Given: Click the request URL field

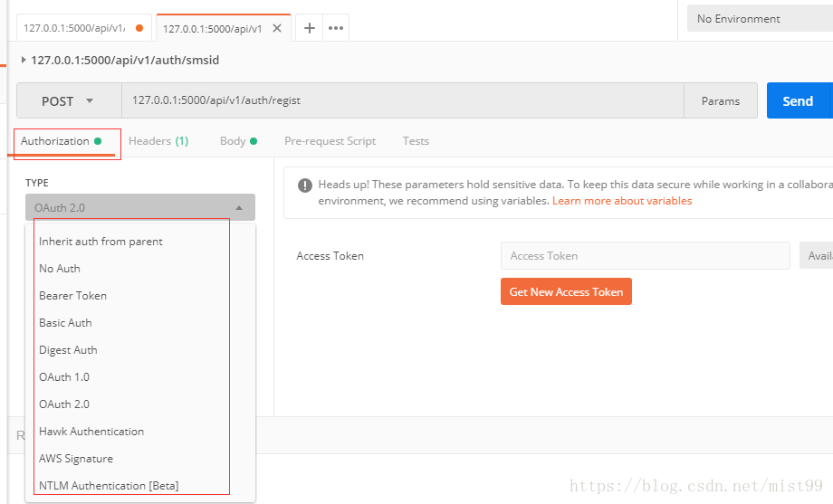Looking at the screenshot, I should 403,100.
